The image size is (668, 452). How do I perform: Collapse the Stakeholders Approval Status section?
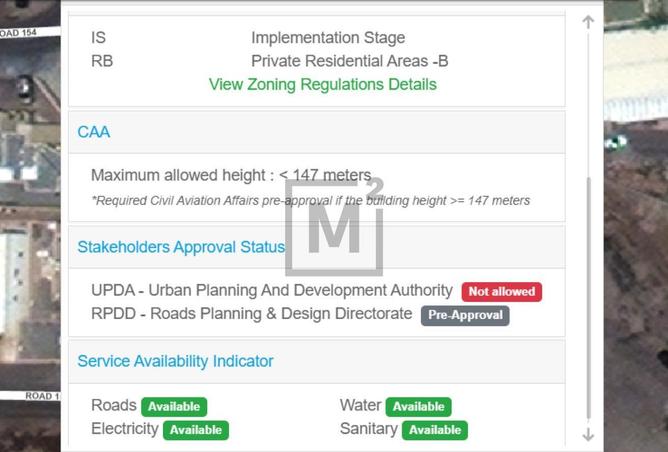coord(181,247)
